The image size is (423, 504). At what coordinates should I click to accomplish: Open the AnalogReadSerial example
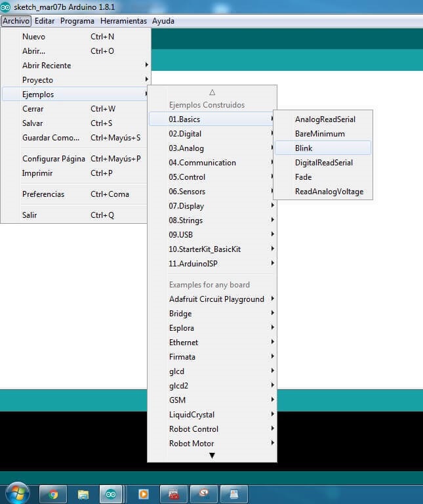(323, 119)
